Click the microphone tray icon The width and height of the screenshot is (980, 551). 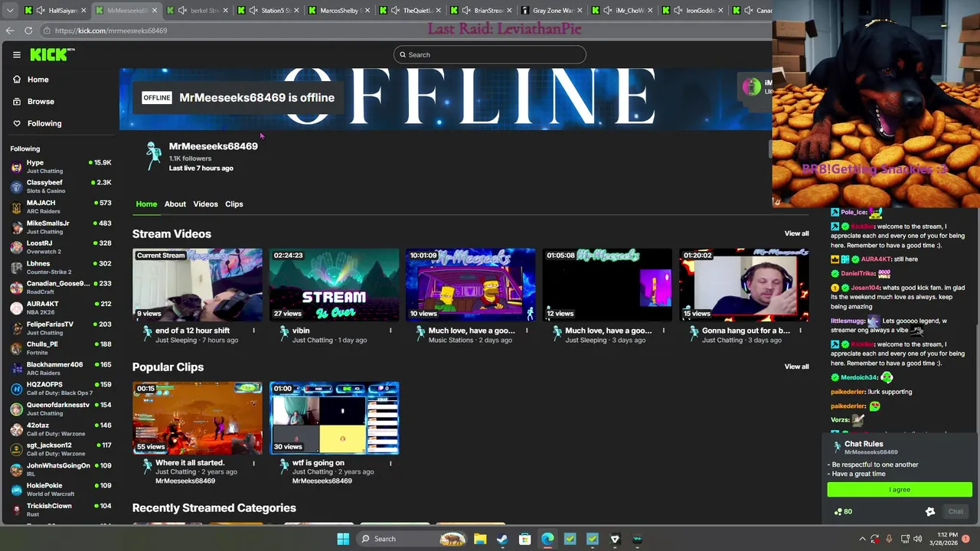[890, 539]
